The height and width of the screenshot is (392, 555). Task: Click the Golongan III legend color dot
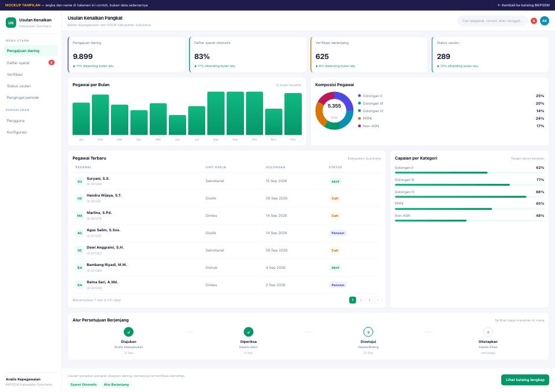click(359, 103)
